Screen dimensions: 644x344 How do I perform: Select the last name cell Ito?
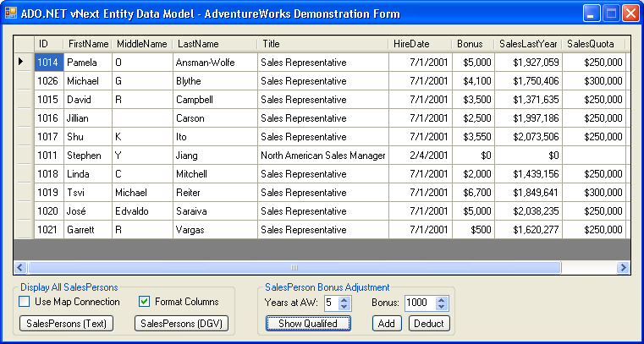tap(215, 137)
